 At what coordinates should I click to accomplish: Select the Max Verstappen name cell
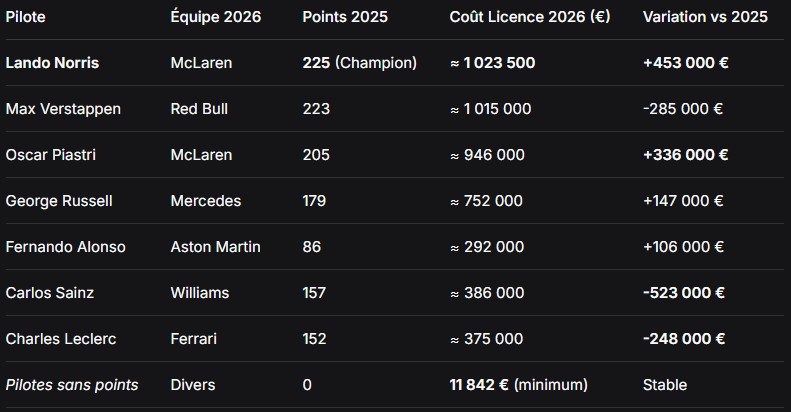click(x=63, y=109)
